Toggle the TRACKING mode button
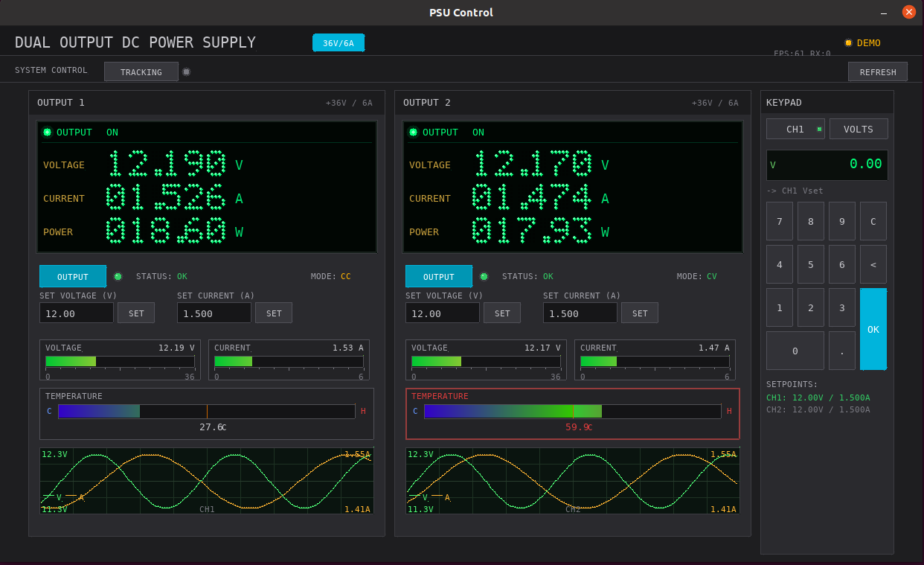The height and width of the screenshot is (565, 924). tap(141, 71)
